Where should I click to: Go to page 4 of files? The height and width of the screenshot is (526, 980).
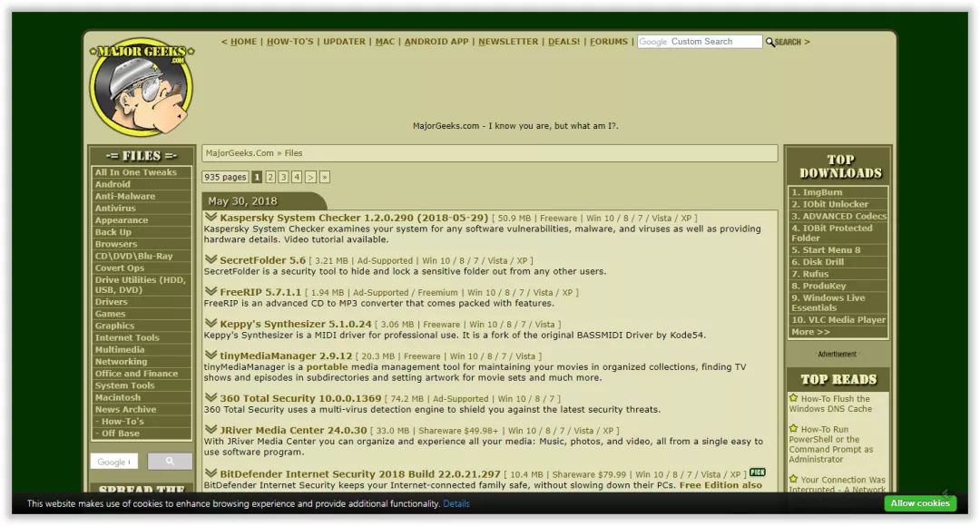[x=297, y=178]
